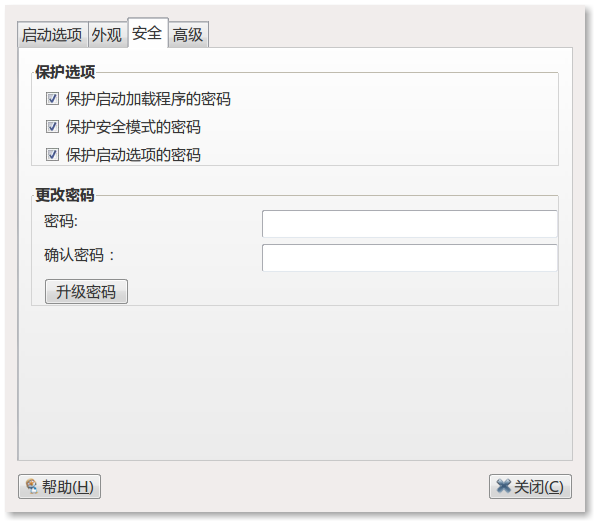Click the 升级密码 button

tap(86, 292)
